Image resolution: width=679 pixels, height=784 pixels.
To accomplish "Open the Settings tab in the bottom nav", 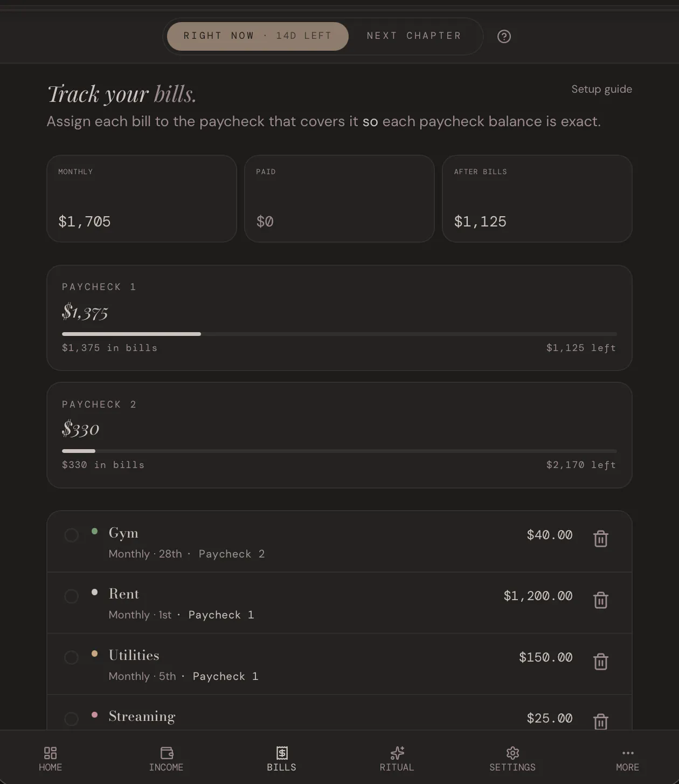I will tap(512, 759).
